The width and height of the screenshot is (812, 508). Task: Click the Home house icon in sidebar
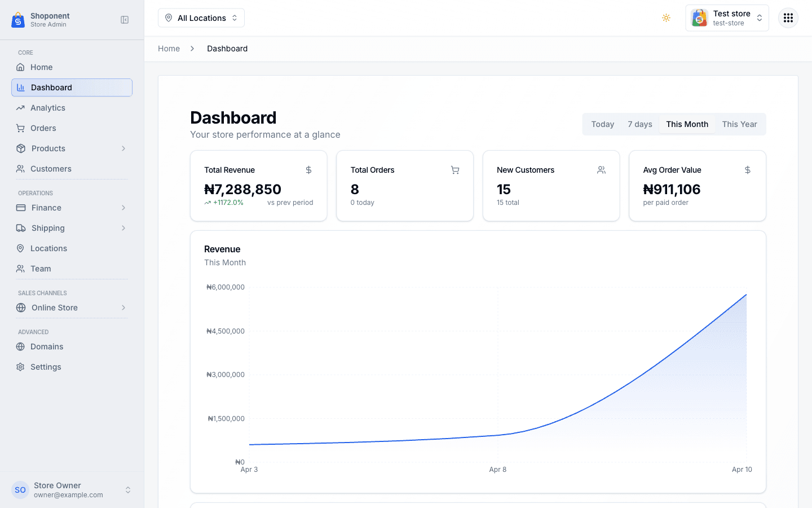(x=20, y=67)
